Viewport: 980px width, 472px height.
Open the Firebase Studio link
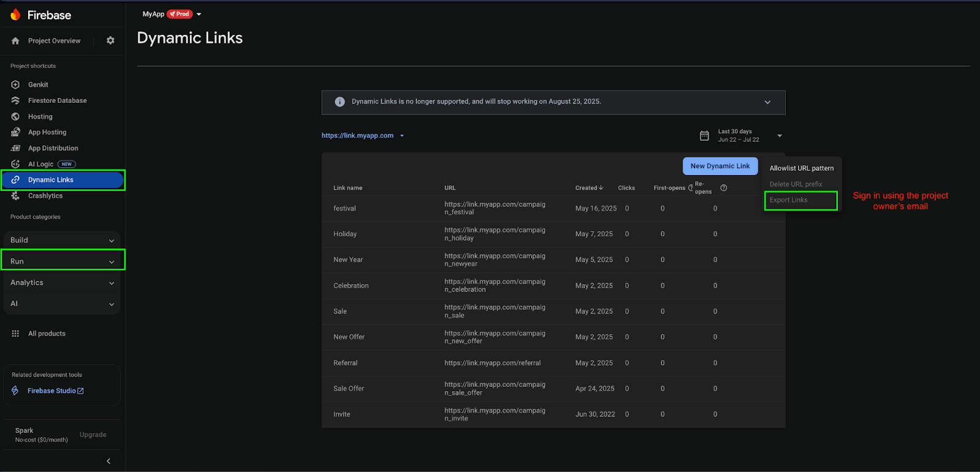click(56, 391)
